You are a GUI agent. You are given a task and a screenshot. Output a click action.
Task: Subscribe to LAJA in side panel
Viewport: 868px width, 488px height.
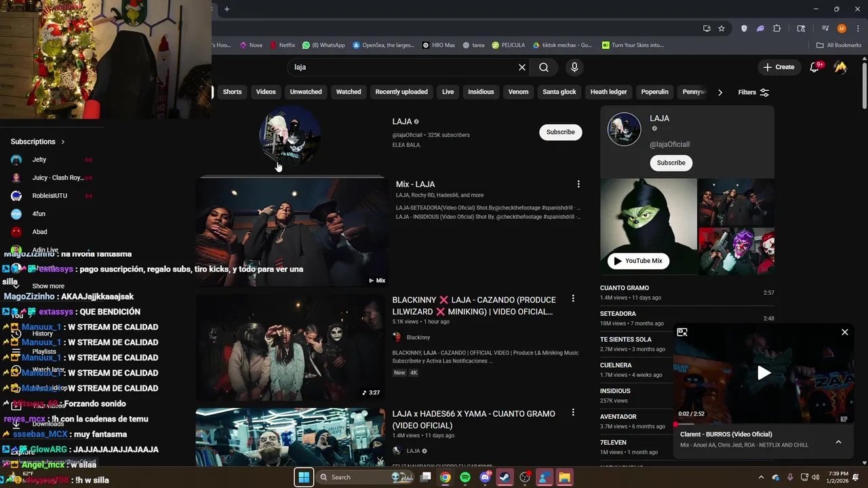(671, 163)
